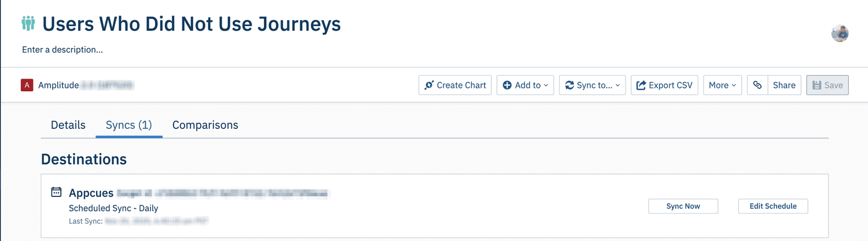Screen dimensions: 868x241
Task: Click the calendar icon beside Appcues
Action: click(56, 192)
